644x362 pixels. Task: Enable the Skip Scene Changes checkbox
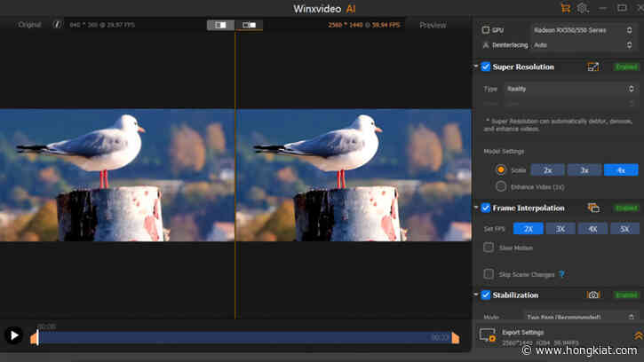pyautogui.click(x=489, y=274)
